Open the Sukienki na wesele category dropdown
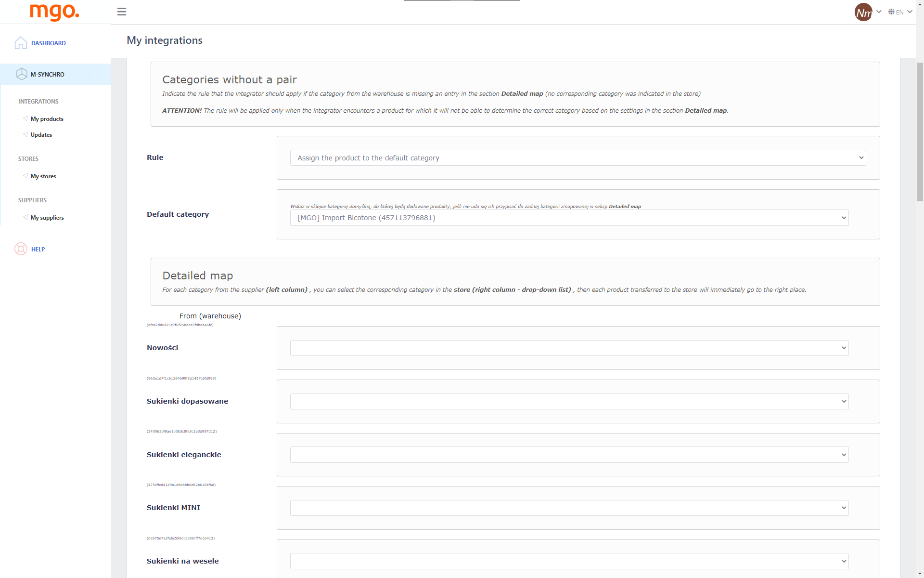The width and height of the screenshot is (924, 578). pos(569,561)
